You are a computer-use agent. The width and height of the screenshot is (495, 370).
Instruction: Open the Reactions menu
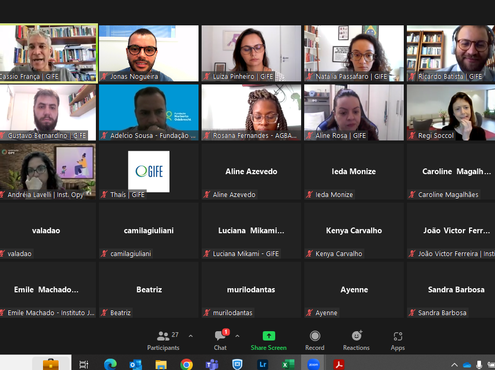[356, 341]
